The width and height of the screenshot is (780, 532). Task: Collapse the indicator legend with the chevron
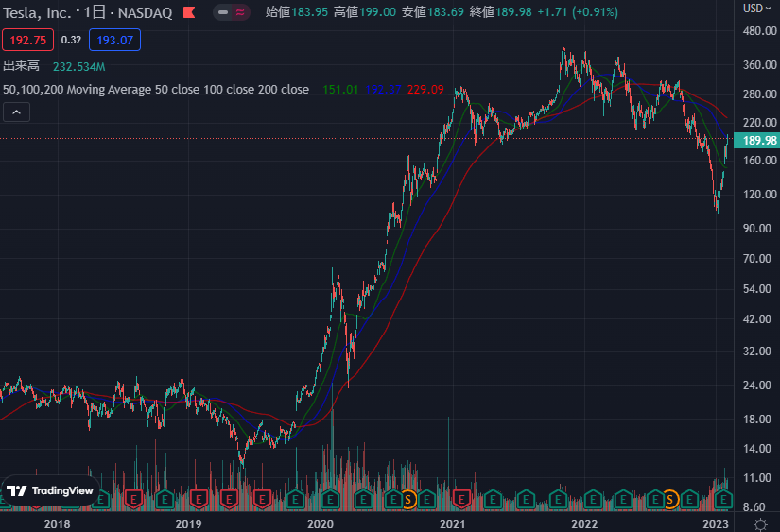pyautogui.click(x=16, y=112)
